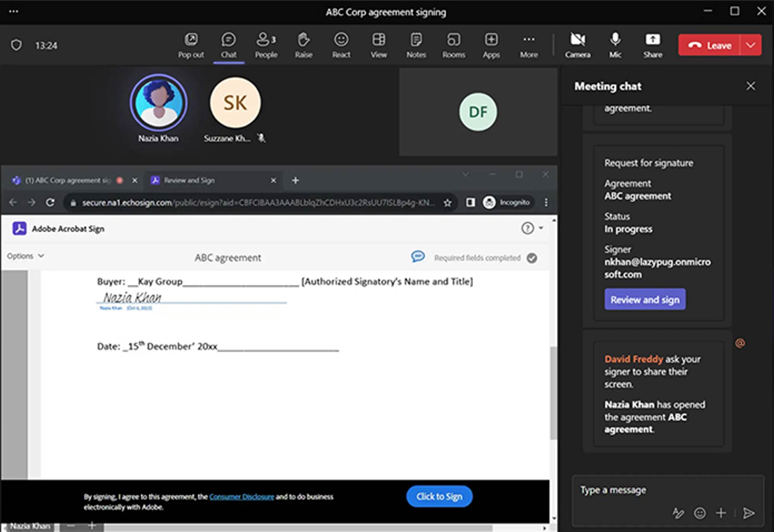Viewport: 774px width, 532px height.
Task: Click the Required fields completed checkmark
Action: 532,258
